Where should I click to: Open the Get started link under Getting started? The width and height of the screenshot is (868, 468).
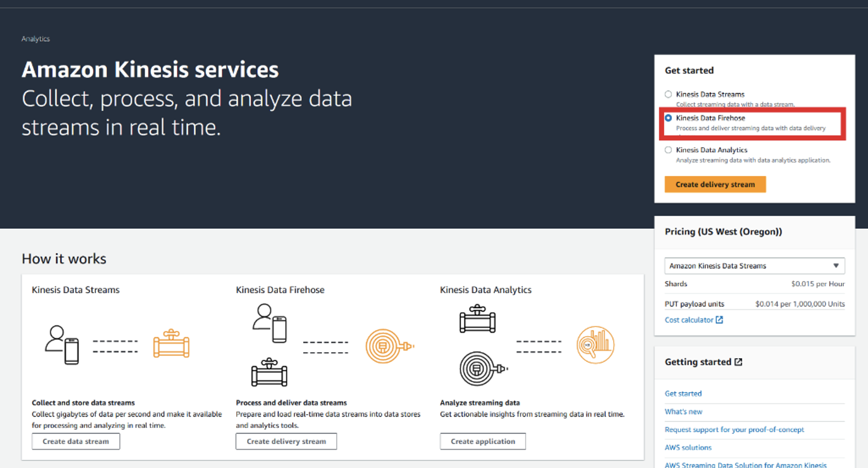[683, 394]
